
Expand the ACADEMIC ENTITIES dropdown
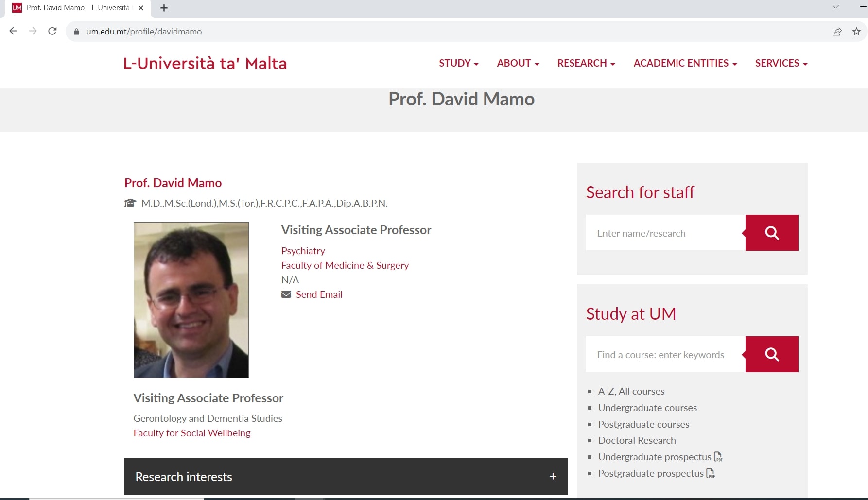pos(685,63)
